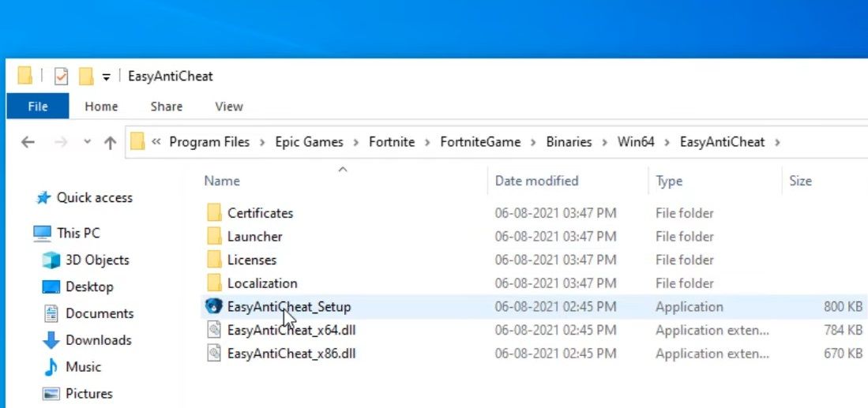Viewport: 868px width, 408px height.
Task: Navigate to Fortnite in address bar
Action: tap(392, 142)
